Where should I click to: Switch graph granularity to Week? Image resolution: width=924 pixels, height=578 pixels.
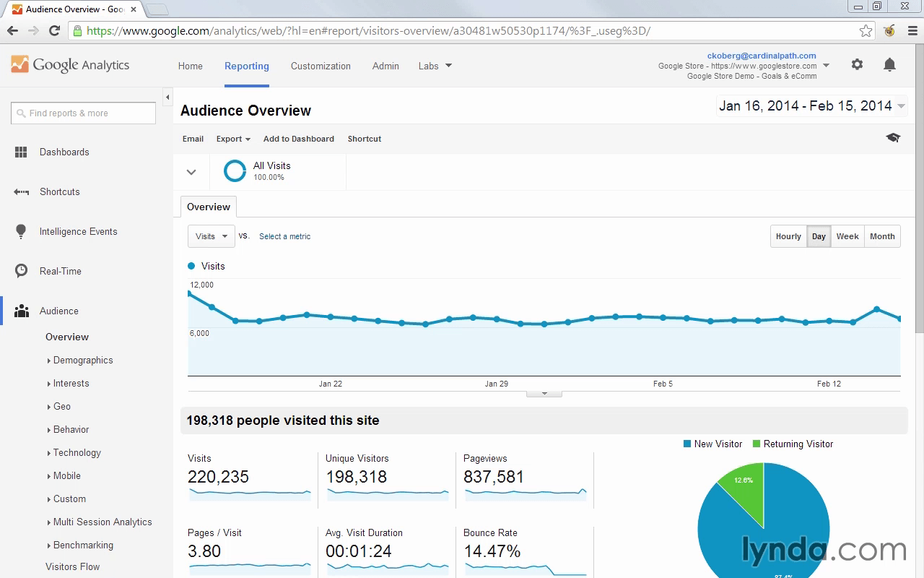pos(847,236)
